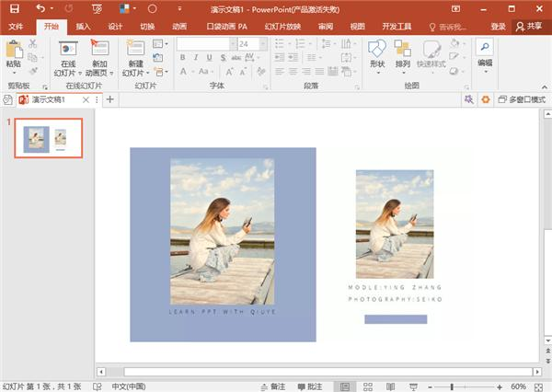Open the font color A dropdown
The image size is (552, 392).
[x=193, y=72]
